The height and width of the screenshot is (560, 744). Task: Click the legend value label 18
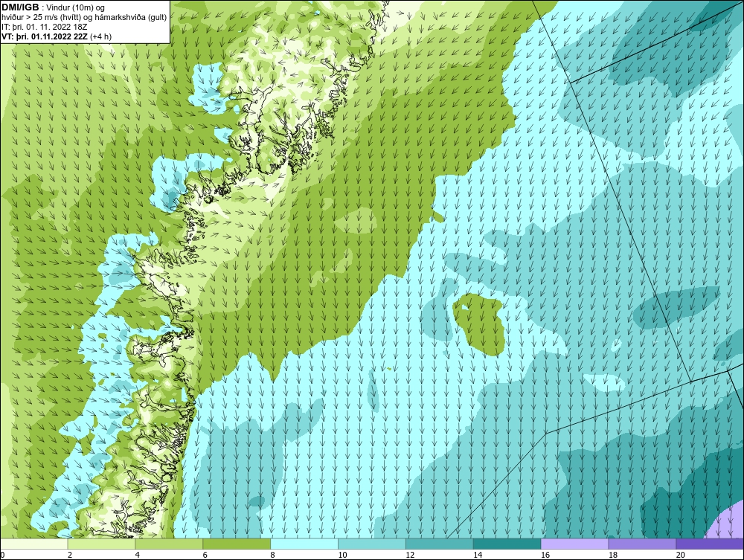point(613,555)
